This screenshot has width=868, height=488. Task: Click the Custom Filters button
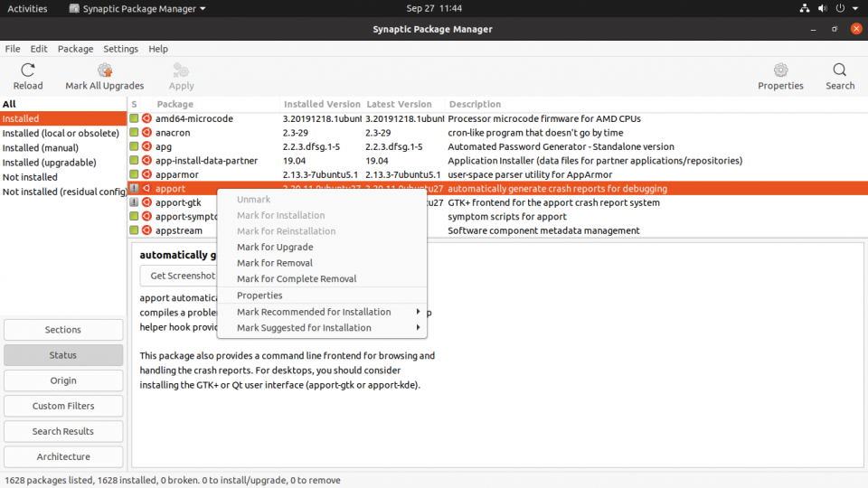[x=63, y=406]
